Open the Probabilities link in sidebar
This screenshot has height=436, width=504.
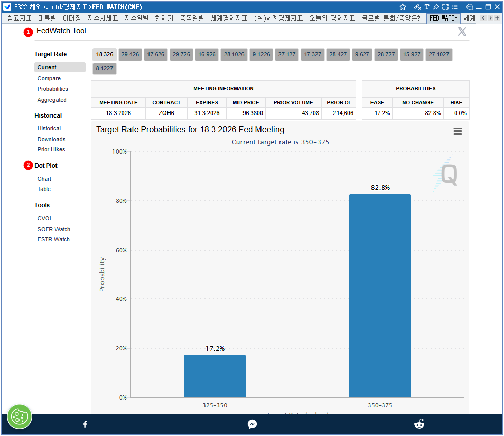tap(52, 89)
